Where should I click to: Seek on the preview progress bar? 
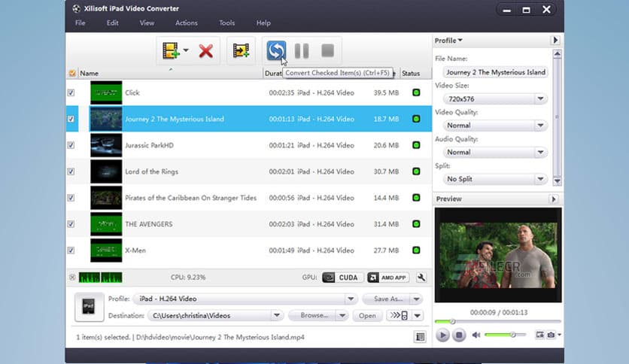pos(497,321)
